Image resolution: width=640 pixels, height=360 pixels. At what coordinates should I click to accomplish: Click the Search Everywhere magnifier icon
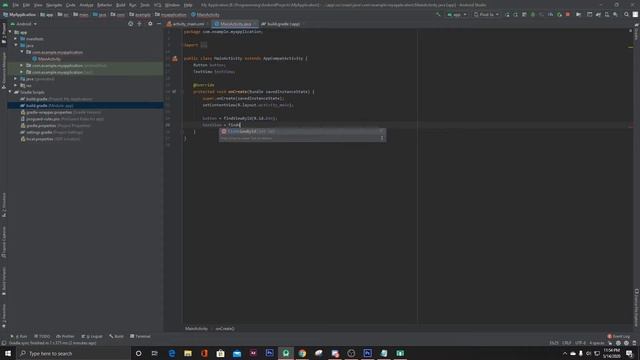coord(626,15)
